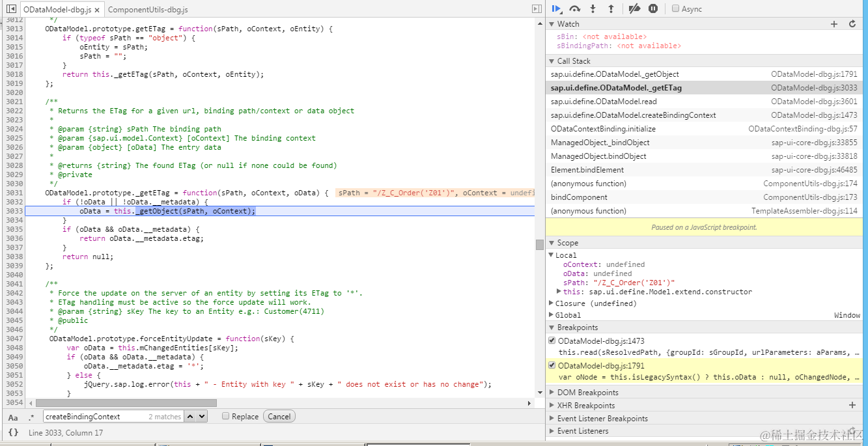
Task: Uncheck the ODataModel-dbg.js:1473 breakpoint
Action: point(552,341)
